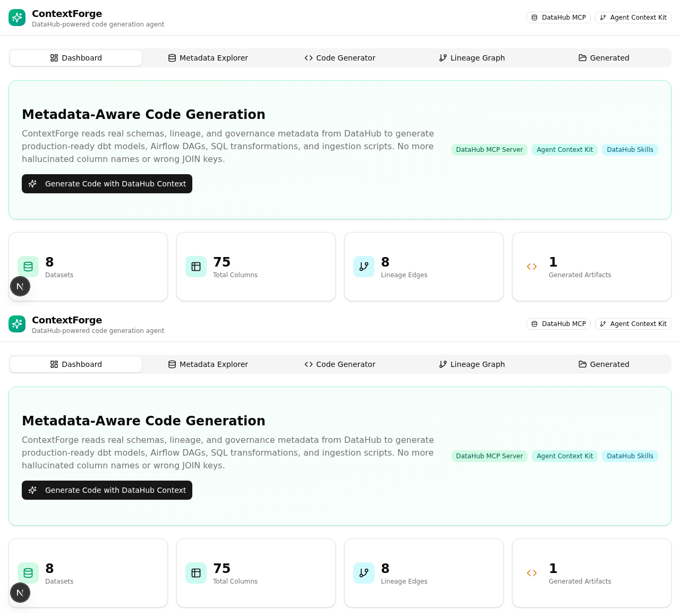This screenshot has height=616, width=680.
Task: Click the header Agent Context Kit badge, upper copy
Action: point(633,18)
